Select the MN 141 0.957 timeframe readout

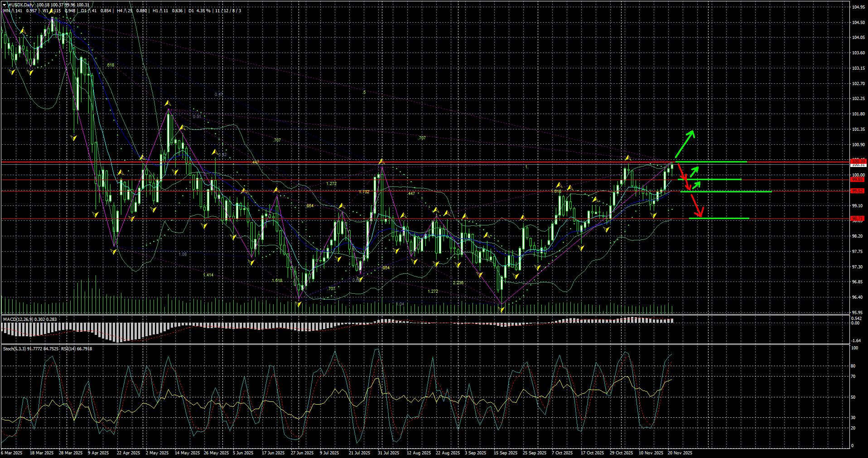click(20, 10)
